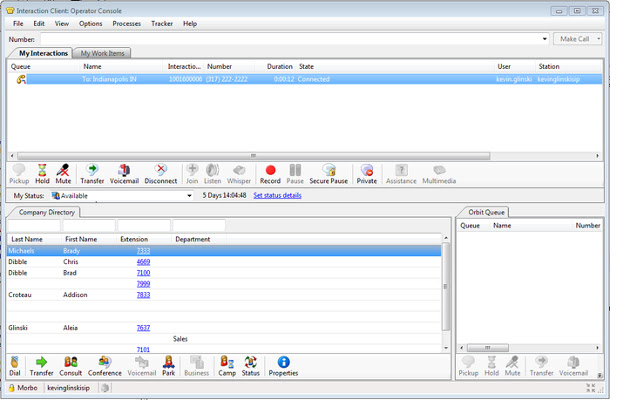Open the My Status dropdown
Image resolution: width=640 pixels, height=400 pixels.
tap(189, 196)
